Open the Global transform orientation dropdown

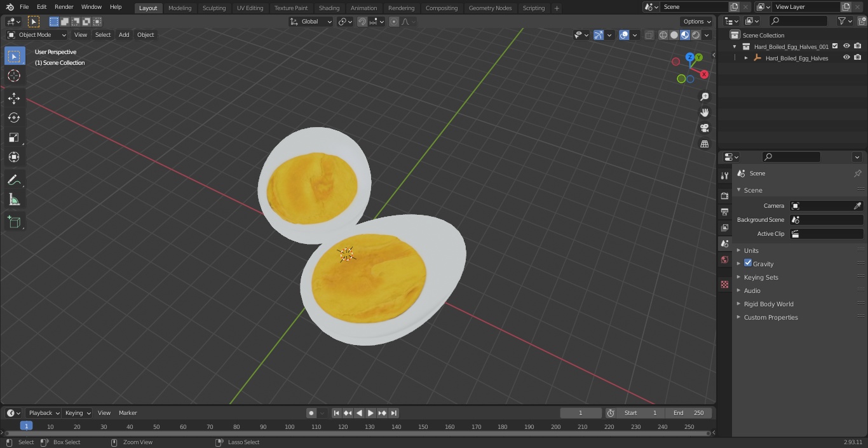[311, 22]
